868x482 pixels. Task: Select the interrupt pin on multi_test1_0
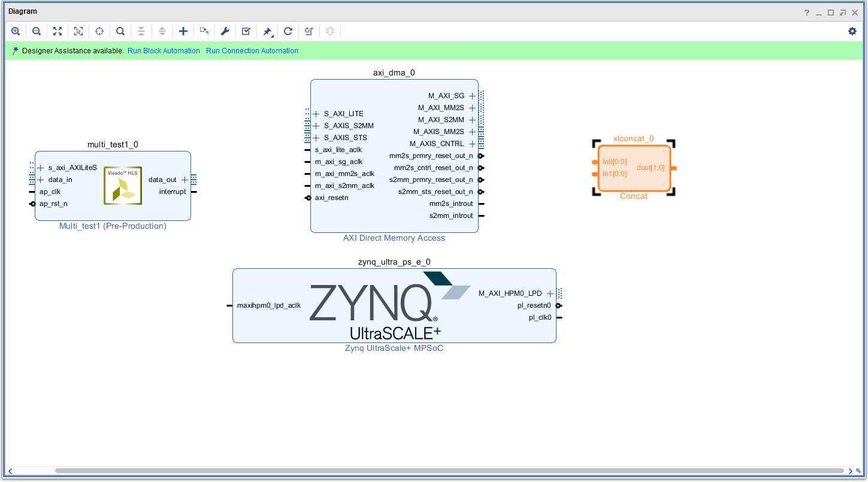(x=173, y=192)
